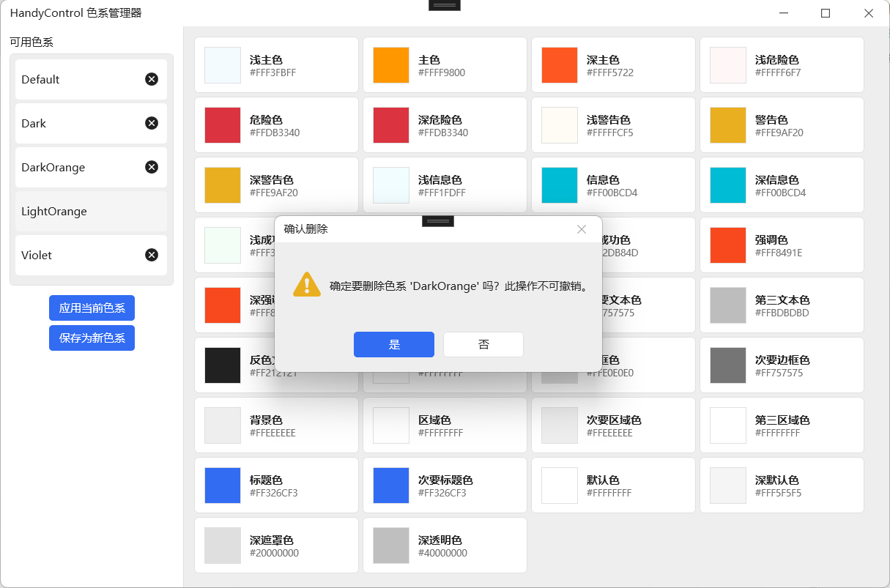Click the 浅信息色 swatch
The image size is (890, 588).
tap(391, 185)
